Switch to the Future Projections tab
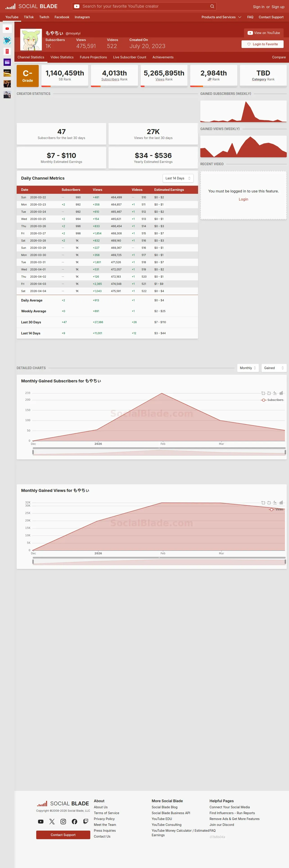Viewport: 289px width, 868px height. (93, 57)
